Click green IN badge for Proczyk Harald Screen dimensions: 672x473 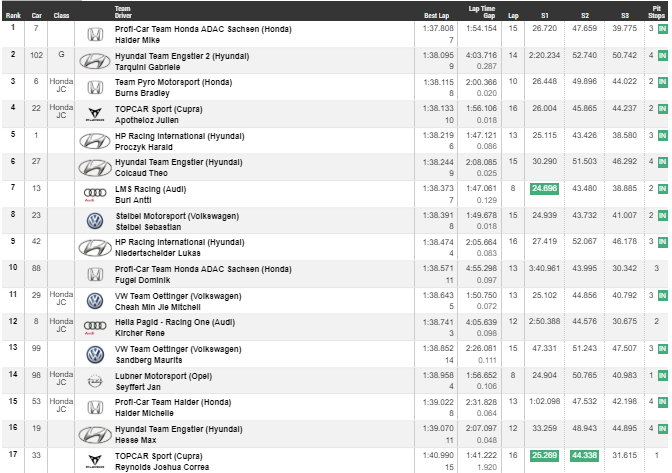[x=663, y=136]
